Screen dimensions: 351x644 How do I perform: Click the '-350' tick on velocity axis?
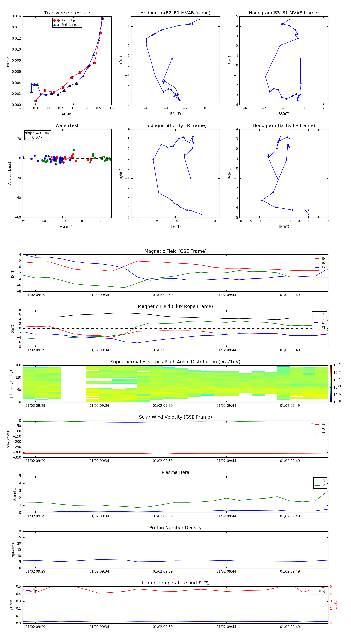click(17, 457)
